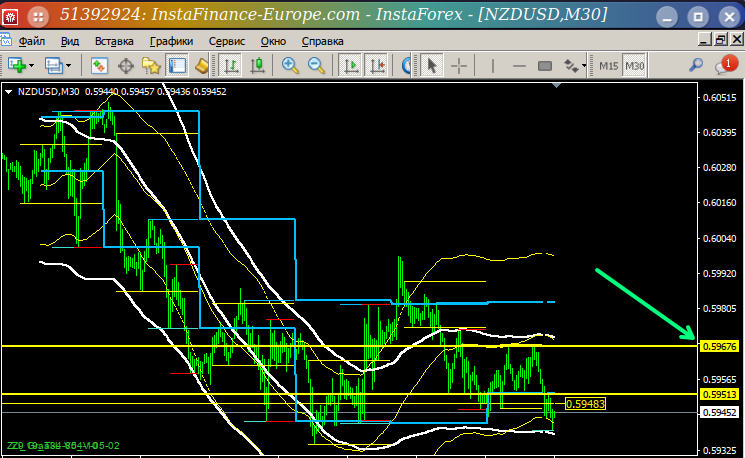Select the crosshair tool

pos(458,65)
